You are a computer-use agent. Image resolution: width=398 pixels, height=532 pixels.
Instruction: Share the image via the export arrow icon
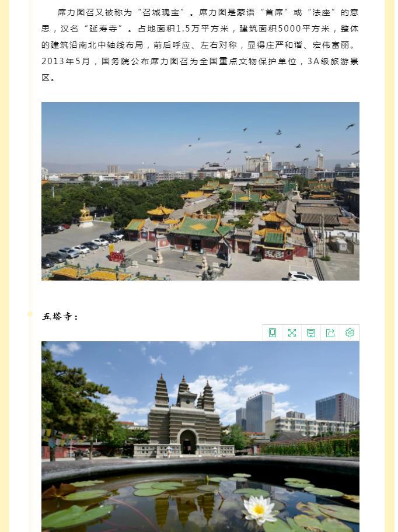pyautogui.click(x=330, y=332)
